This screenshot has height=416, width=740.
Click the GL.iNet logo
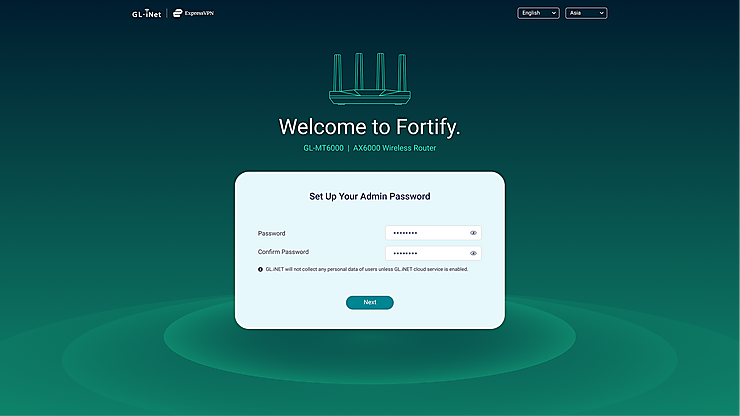(146, 13)
